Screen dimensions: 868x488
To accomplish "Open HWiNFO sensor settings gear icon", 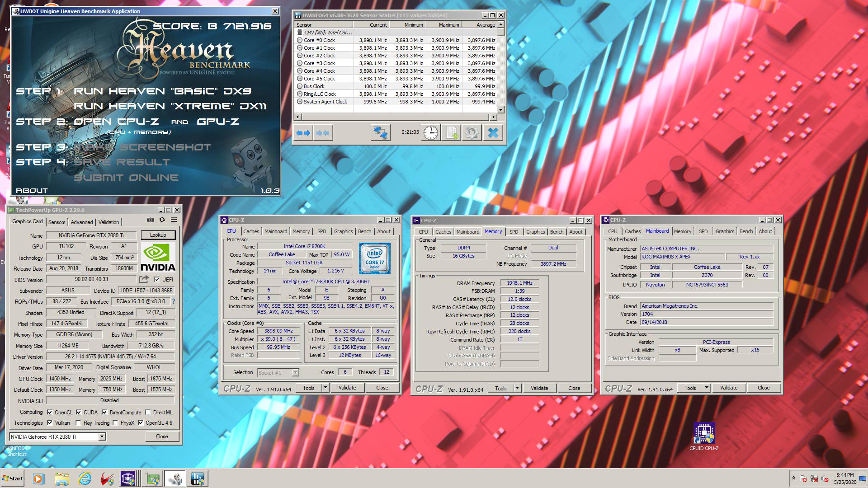I will pos(472,133).
